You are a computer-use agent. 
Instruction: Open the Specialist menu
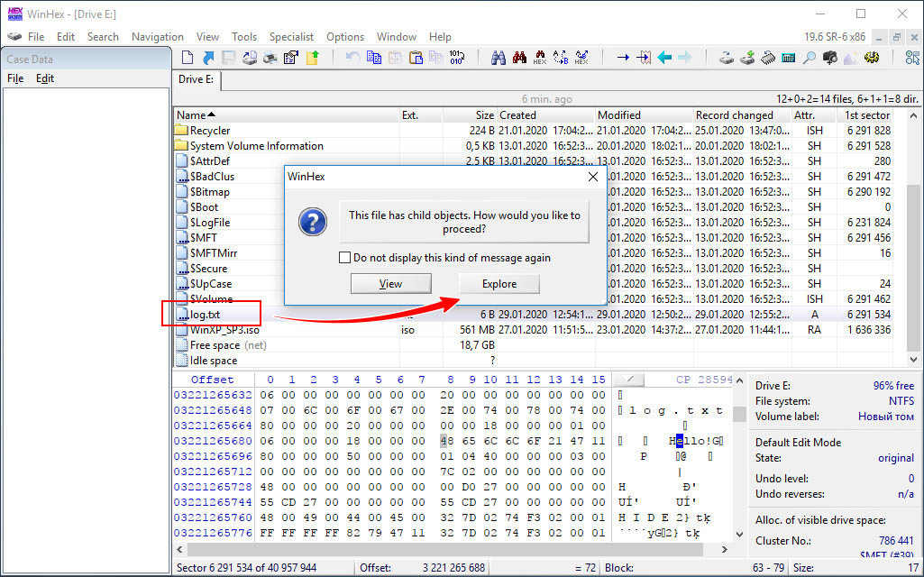tap(292, 37)
